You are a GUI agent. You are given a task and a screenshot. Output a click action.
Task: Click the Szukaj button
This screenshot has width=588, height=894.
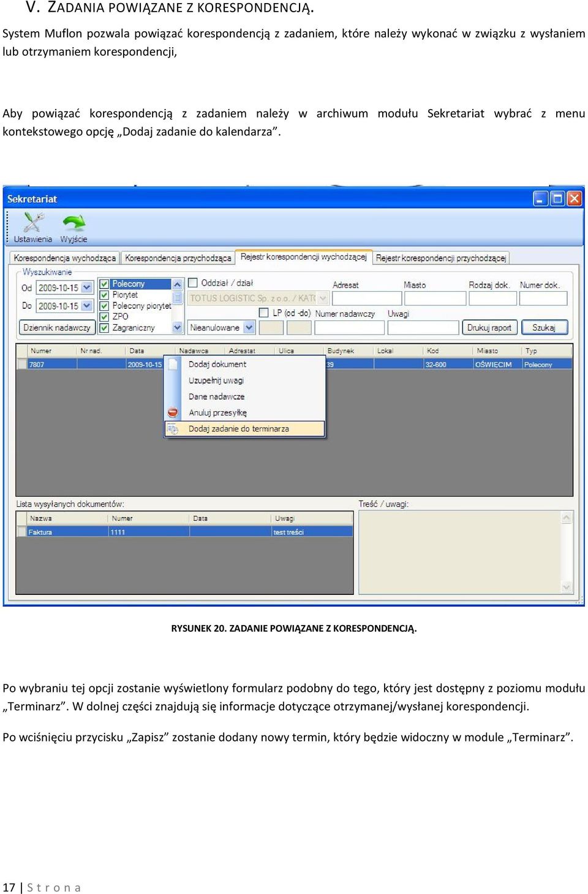tap(544, 328)
